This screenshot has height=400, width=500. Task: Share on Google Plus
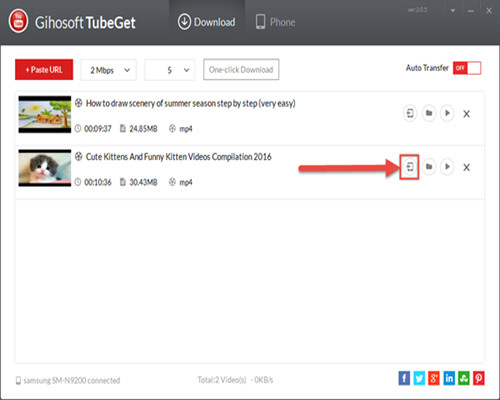tap(434, 378)
